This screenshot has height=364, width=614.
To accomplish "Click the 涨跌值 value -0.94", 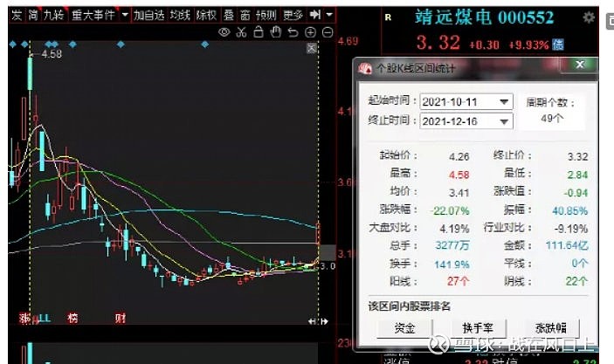I will pyautogui.click(x=576, y=193).
